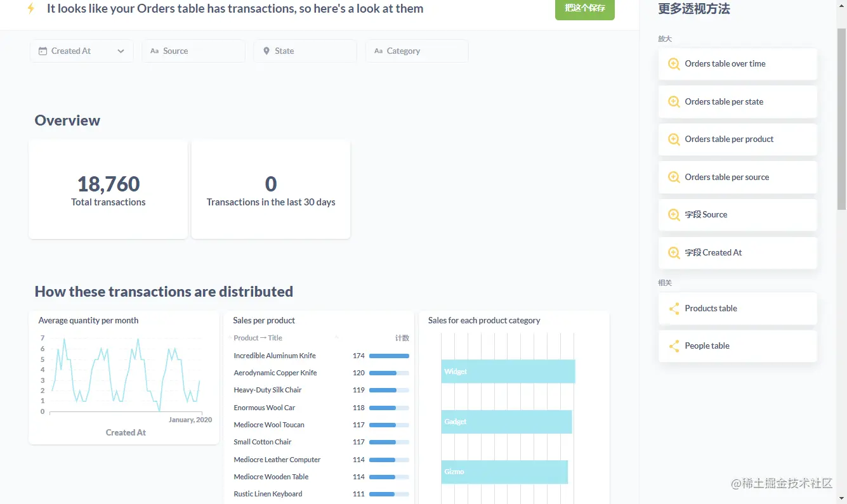Select the Aerodynamic Copper Knife row

(x=321, y=373)
